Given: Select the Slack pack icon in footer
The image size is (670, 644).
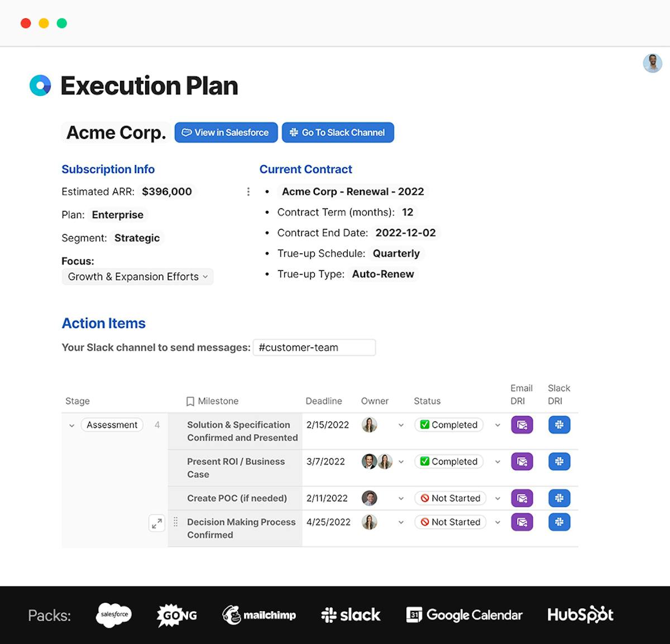Looking at the screenshot, I should [x=350, y=615].
